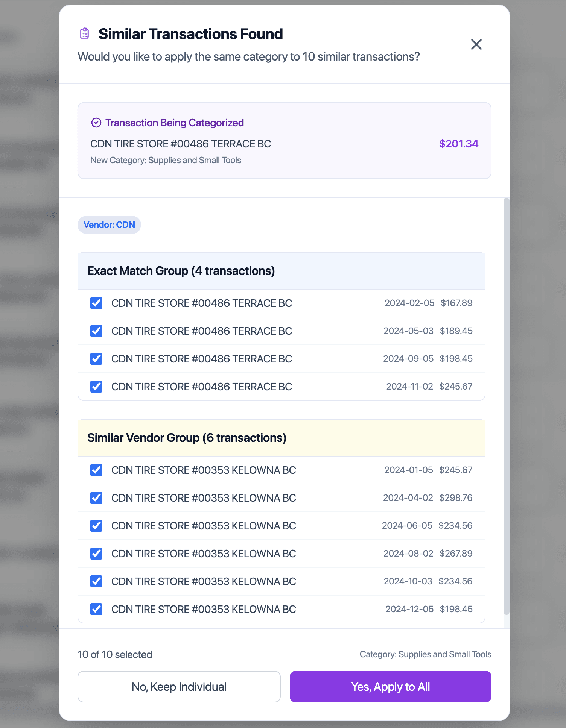Click date 2024-09-05 in Terrace row
The image size is (566, 728).
(x=408, y=359)
